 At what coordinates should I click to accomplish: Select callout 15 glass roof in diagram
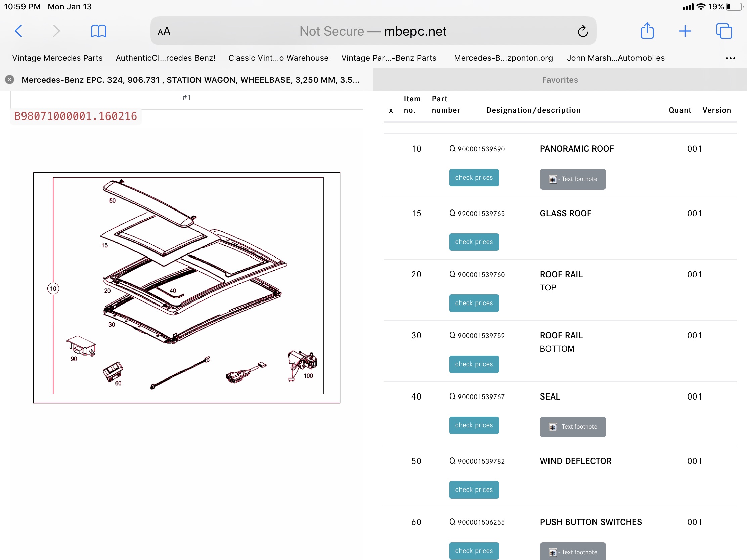point(105,245)
